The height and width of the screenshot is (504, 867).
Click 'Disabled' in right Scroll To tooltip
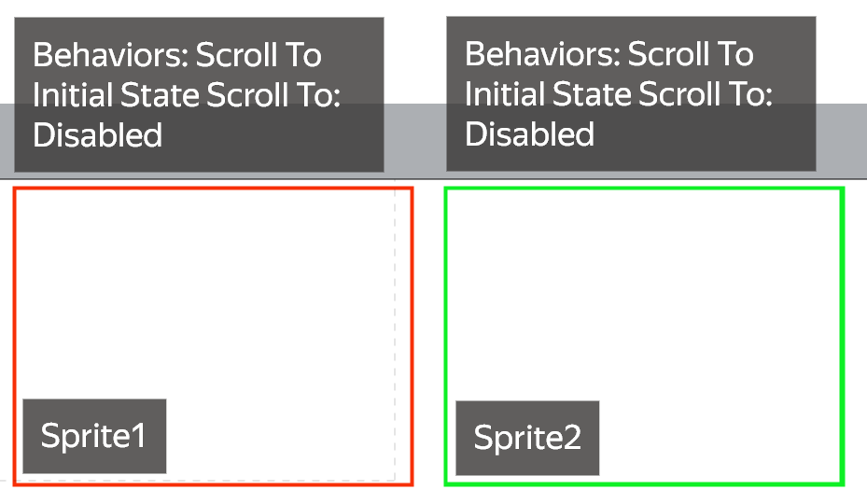[x=530, y=133]
